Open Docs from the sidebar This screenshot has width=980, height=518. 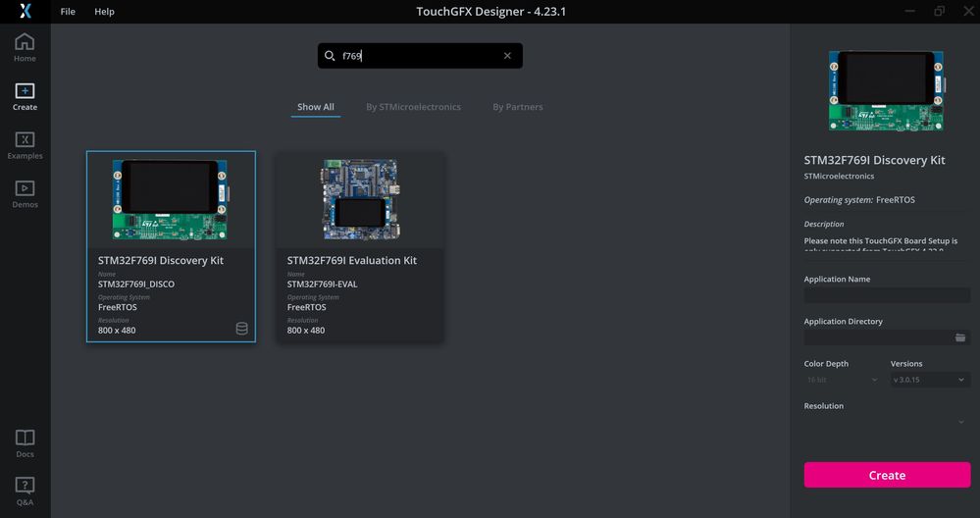25,443
